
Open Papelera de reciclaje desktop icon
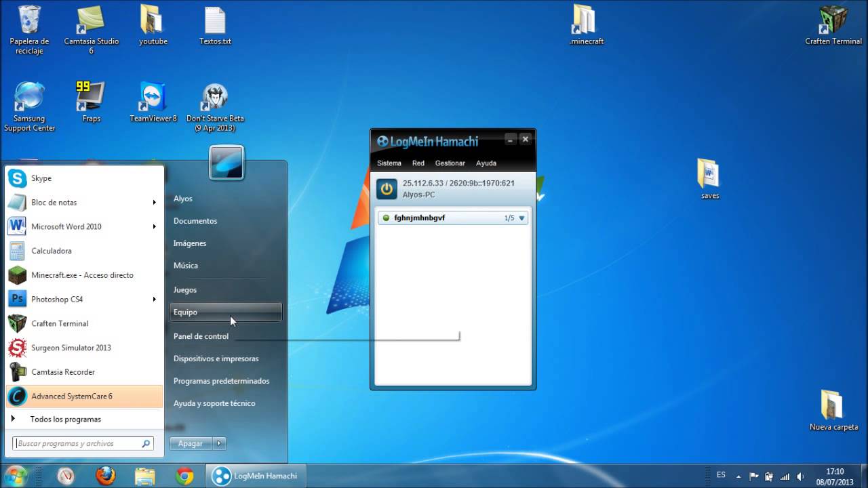[29, 30]
